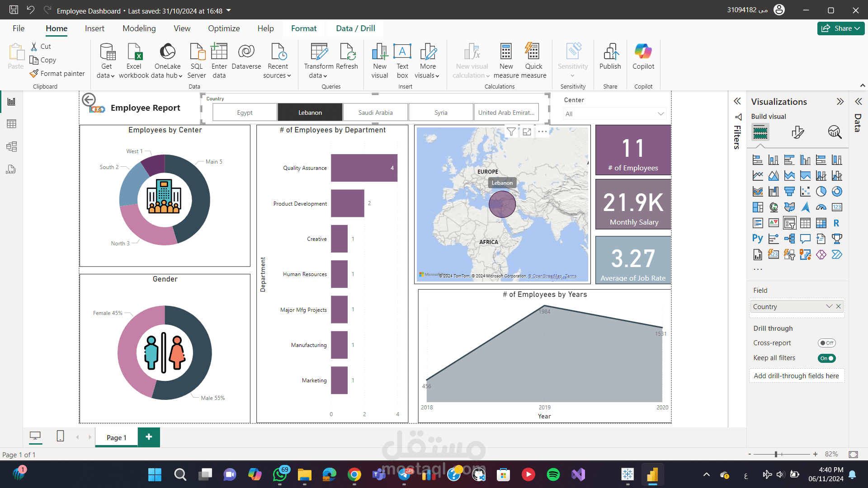Open the Modeling ribbon tab
The image size is (868, 488).
[139, 28]
